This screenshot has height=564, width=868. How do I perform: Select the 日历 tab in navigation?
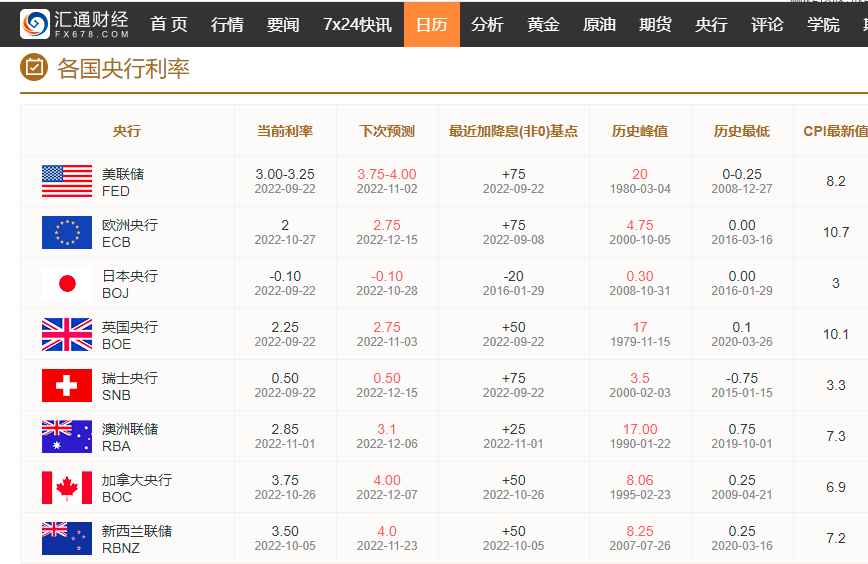(431, 24)
